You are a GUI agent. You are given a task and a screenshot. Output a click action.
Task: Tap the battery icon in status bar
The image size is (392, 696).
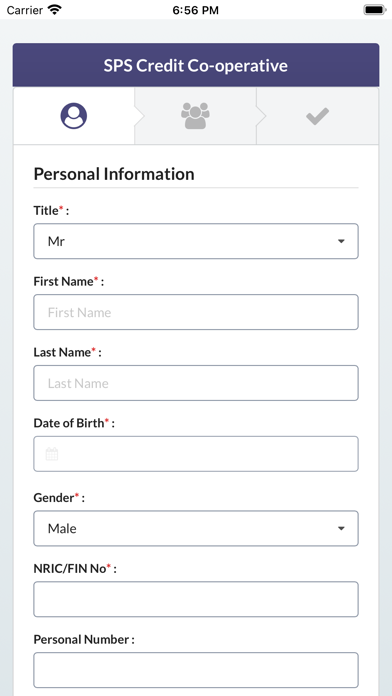pos(375,10)
